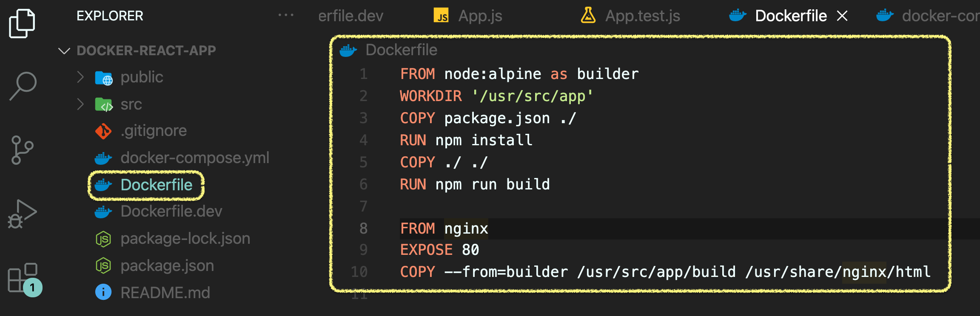Viewport: 980px width, 316px height.
Task: Switch to the docker-compose tab
Action: click(941, 16)
